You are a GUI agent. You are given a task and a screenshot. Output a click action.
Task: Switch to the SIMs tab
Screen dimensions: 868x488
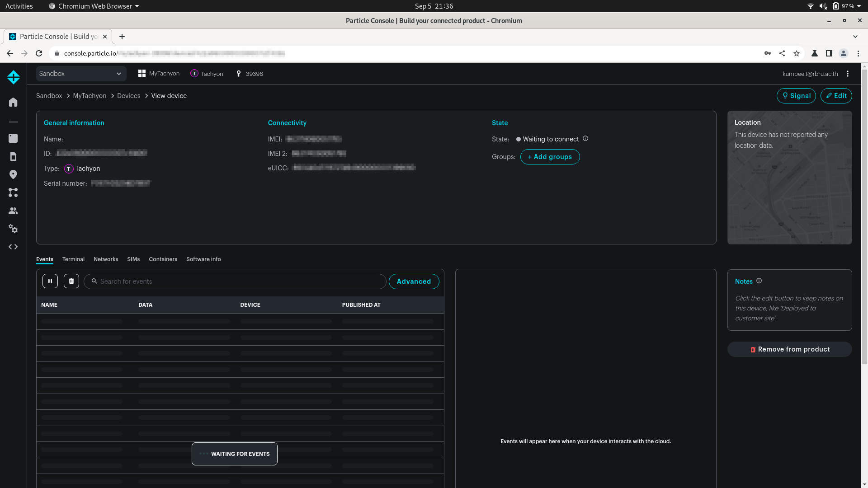(x=133, y=259)
